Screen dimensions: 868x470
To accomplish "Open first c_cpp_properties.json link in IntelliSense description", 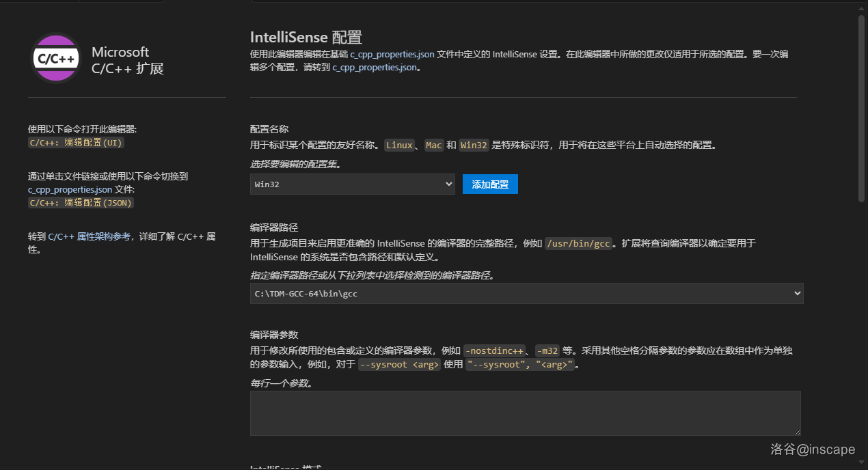I will (x=392, y=53).
